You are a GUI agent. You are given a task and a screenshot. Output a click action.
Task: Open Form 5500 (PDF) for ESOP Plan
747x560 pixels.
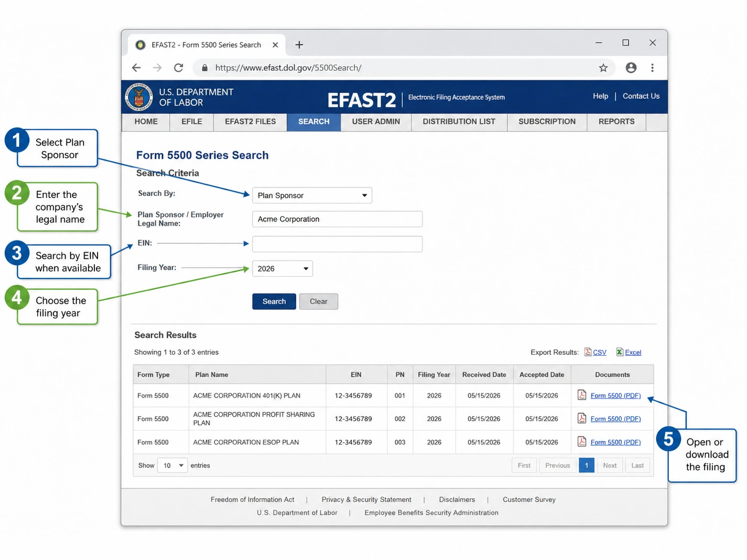point(615,442)
